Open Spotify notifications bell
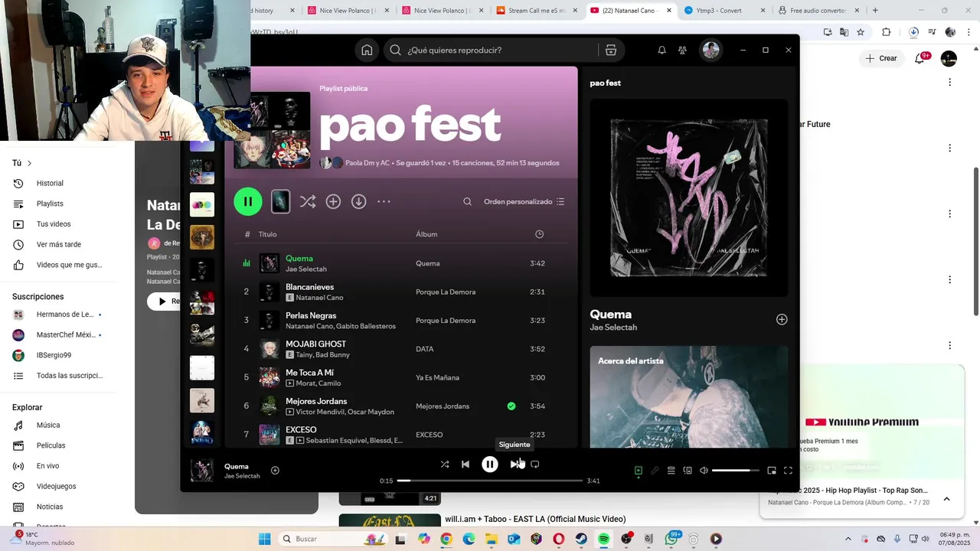 coord(661,51)
